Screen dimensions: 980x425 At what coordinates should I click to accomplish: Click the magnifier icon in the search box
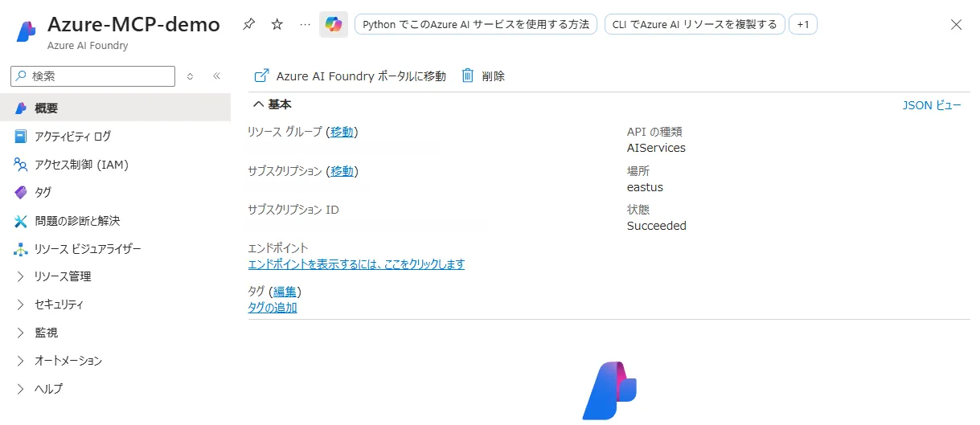coord(21,76)
